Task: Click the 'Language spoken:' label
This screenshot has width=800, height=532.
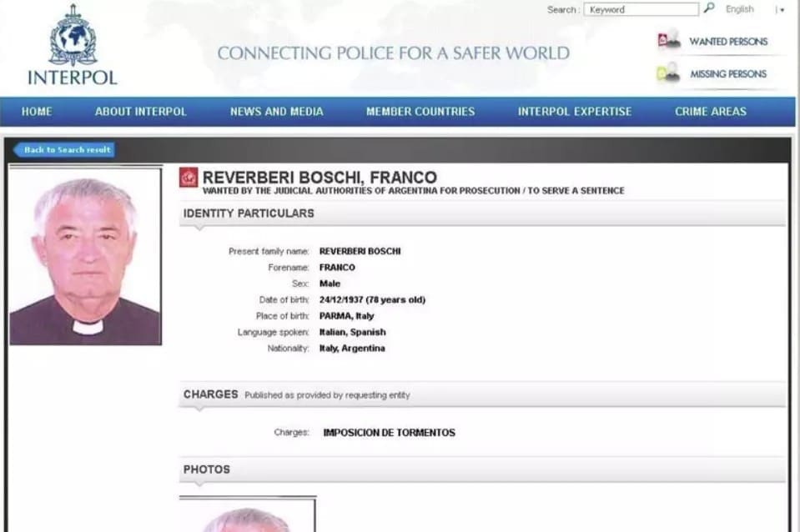Action: [273, 333]
